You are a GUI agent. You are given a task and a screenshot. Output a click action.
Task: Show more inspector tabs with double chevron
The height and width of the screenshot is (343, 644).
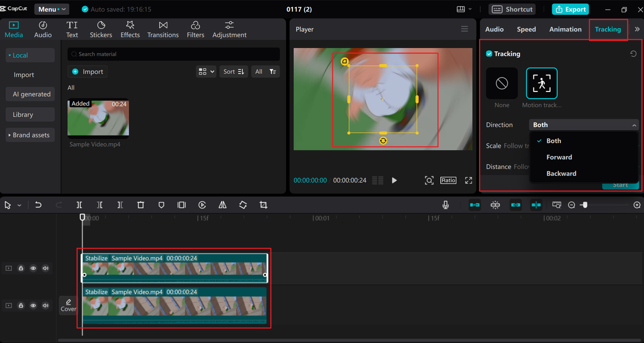637,29
